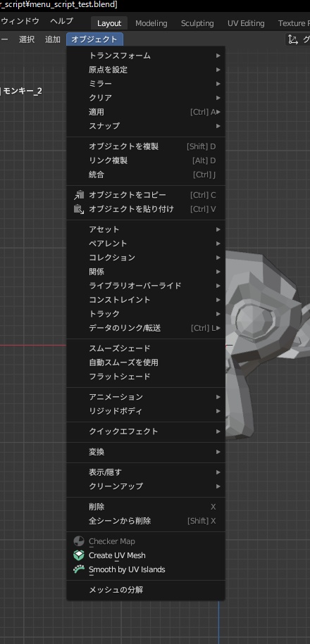Viewport: 310px width, 644px height.
Task: Expand the コレクション submenu
Action: pos(146,258)
